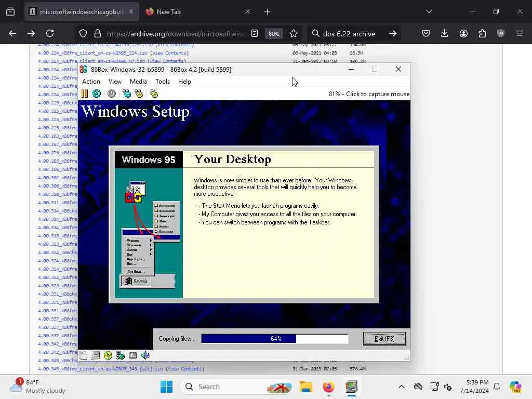Open clock showing 5:39 PM
532x399 pixels.
[x=474, y=387]
